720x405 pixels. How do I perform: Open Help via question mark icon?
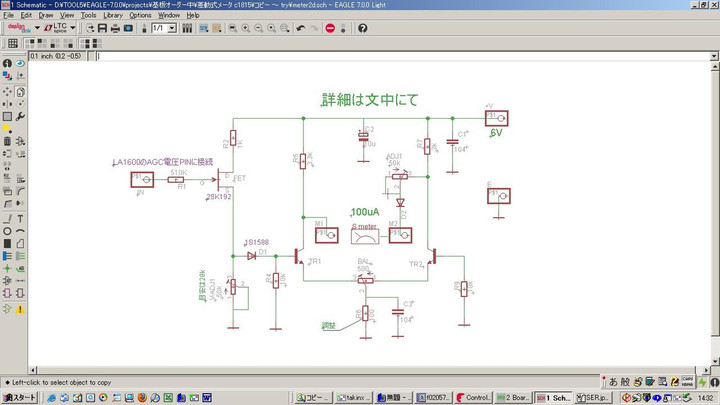pos(362,28)
